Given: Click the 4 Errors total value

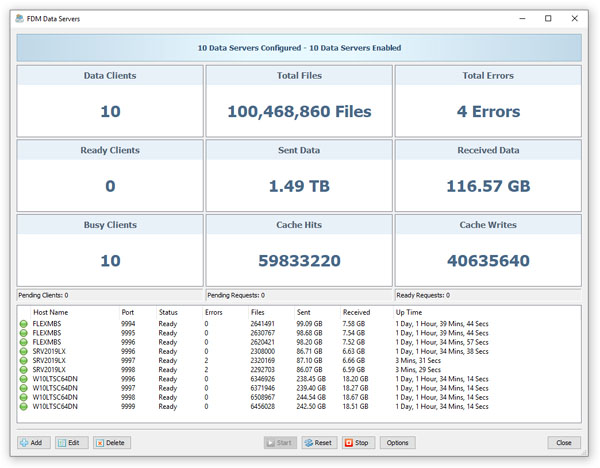Looking at the screenshot, I should 488,112.
